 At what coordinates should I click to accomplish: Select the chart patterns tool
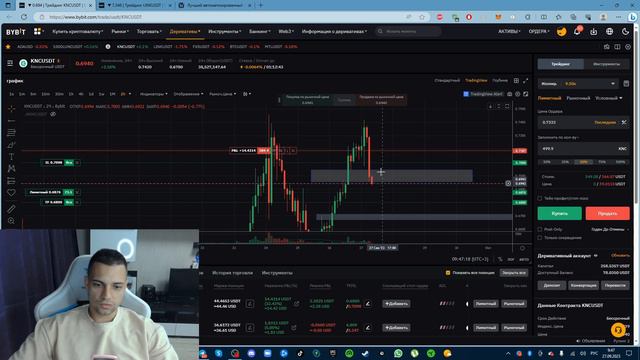(x=11, y=168)
